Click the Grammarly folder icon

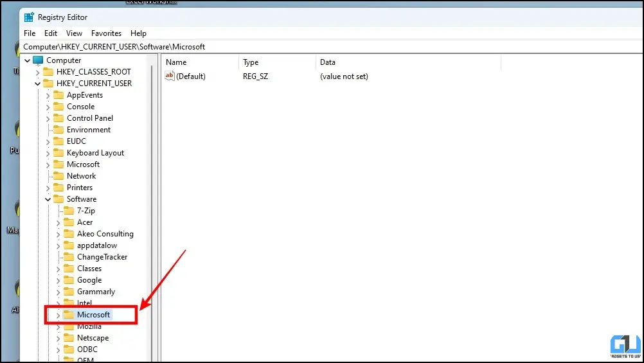coord(69,292)
